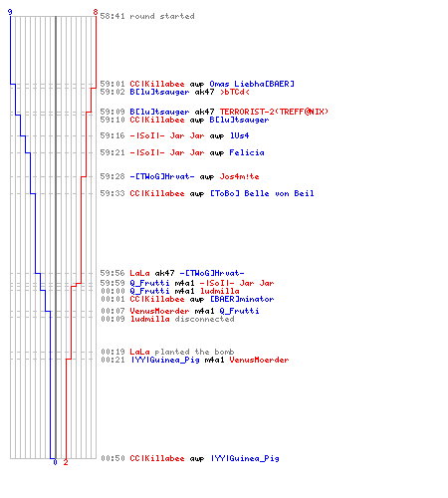Click the 58:41 round started entry
This screenshot has height=498, width=448.
click(x=147, y=16)
